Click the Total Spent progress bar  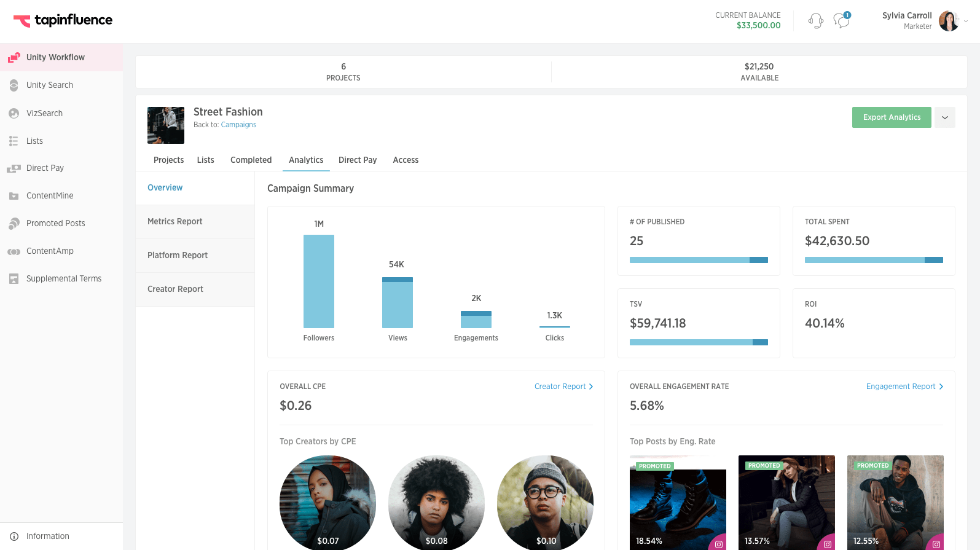coord(873,260)
